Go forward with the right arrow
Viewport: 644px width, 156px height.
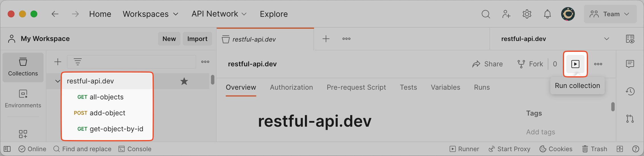(x=75, y=14)
